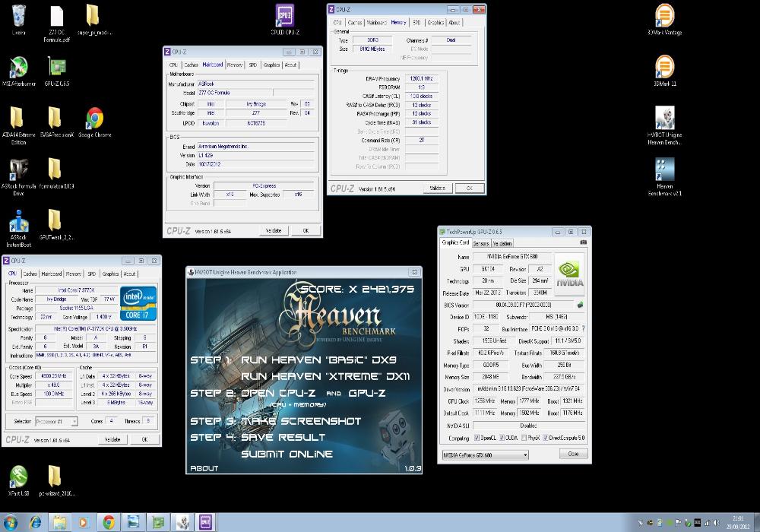
Task: Open the pc-wizard folder on desktop
Action: (x=57, y=480)
